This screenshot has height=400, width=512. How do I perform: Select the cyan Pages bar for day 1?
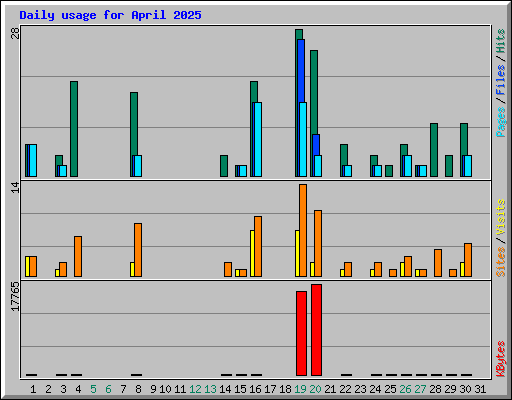coord(33,160)
